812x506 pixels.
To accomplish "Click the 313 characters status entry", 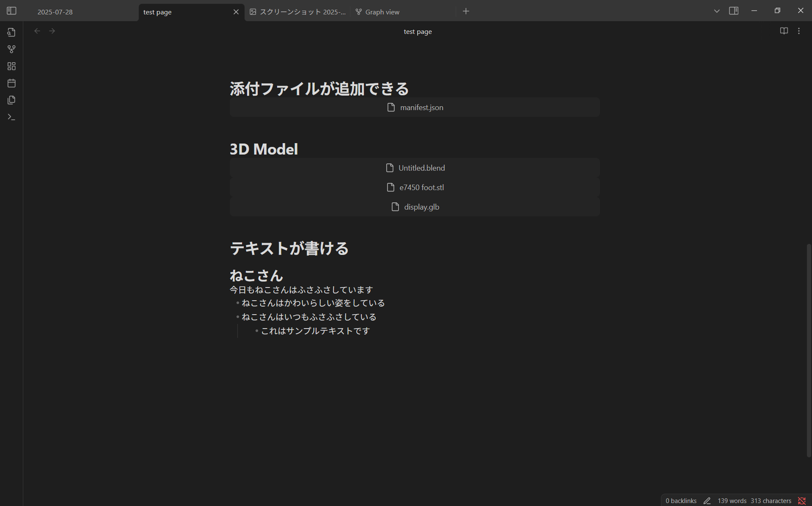I will pyautogui.click(x=771, y=500).
